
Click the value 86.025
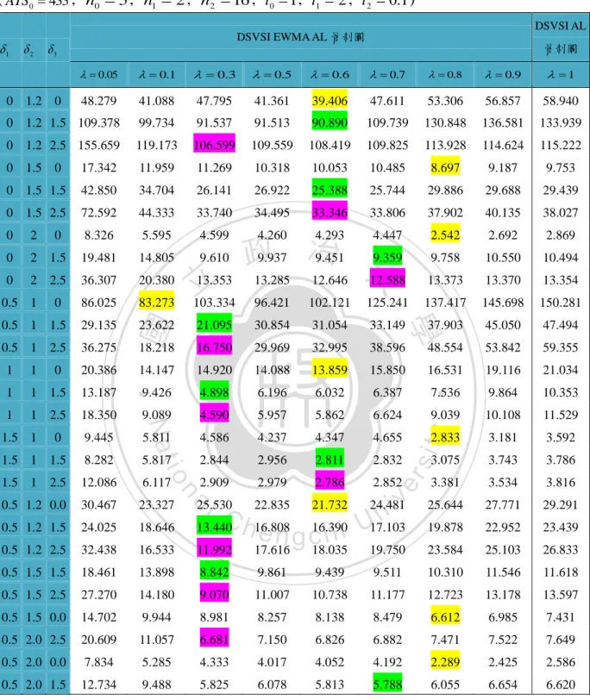click(x=98, y=303)
